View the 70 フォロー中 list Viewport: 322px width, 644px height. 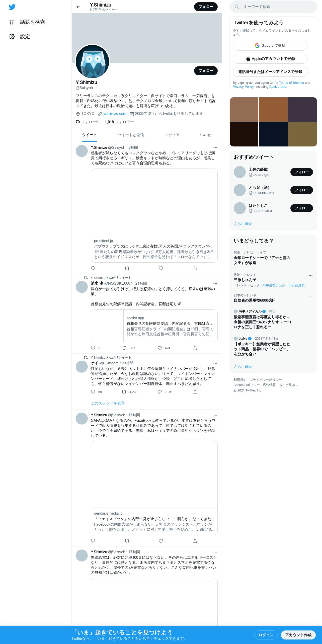point(88,122)
